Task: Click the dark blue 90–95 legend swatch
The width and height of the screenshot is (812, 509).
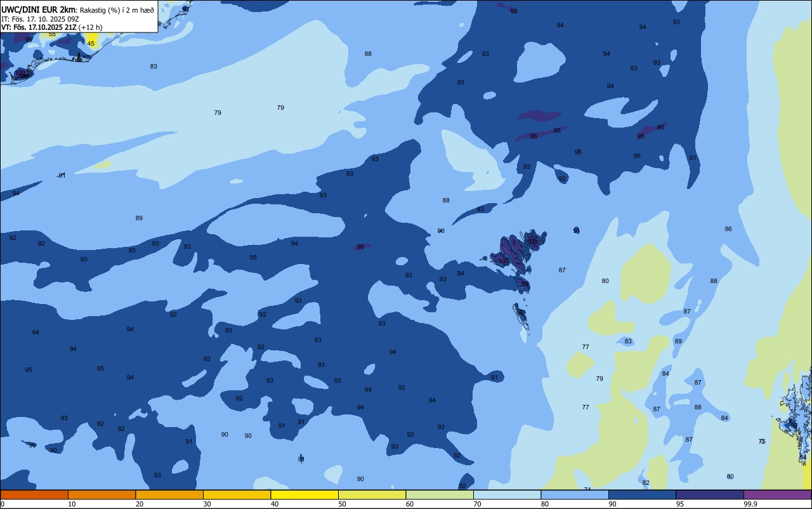Action: 642,494
